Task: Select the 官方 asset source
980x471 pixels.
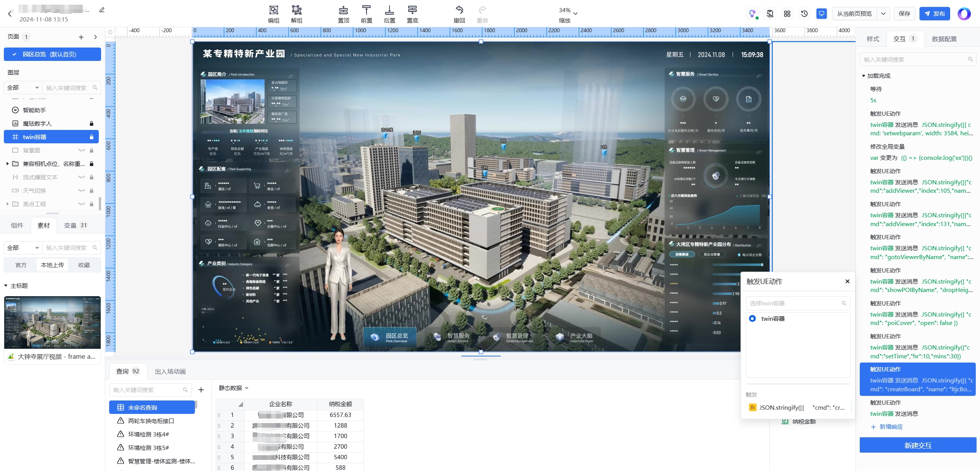Action: pos(21,265)
